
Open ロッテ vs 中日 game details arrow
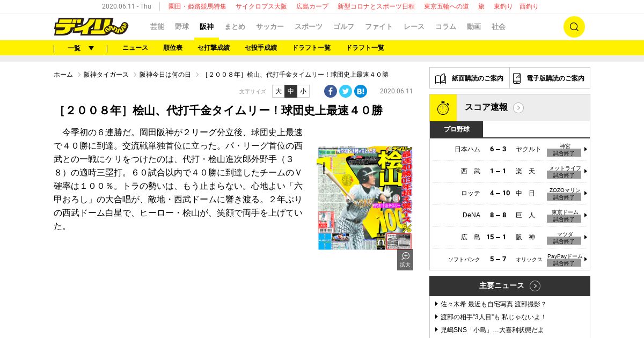click(x=586, y=193)
